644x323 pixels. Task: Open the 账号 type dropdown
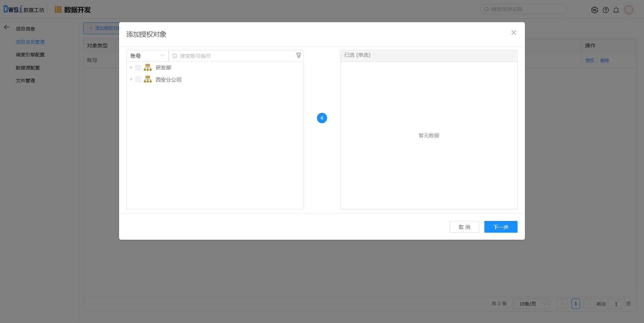tap(147, 56)
